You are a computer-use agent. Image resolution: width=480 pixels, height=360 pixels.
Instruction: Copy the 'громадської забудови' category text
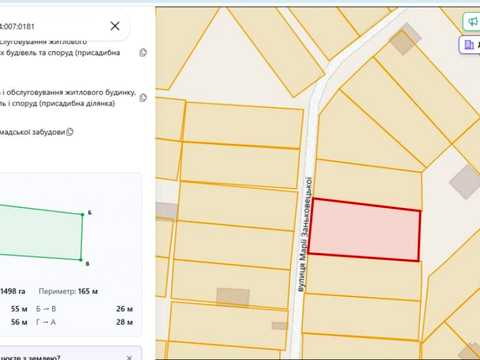(70, 132)
